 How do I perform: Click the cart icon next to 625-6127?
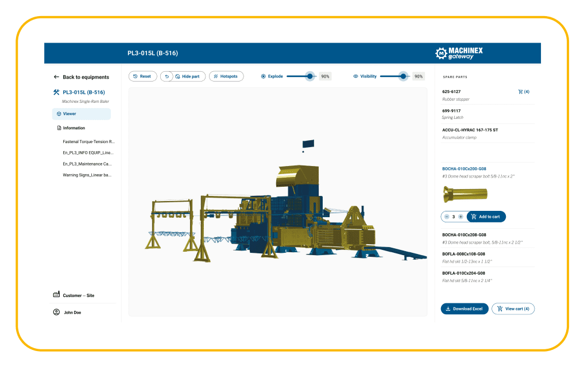tap(520, 91)
